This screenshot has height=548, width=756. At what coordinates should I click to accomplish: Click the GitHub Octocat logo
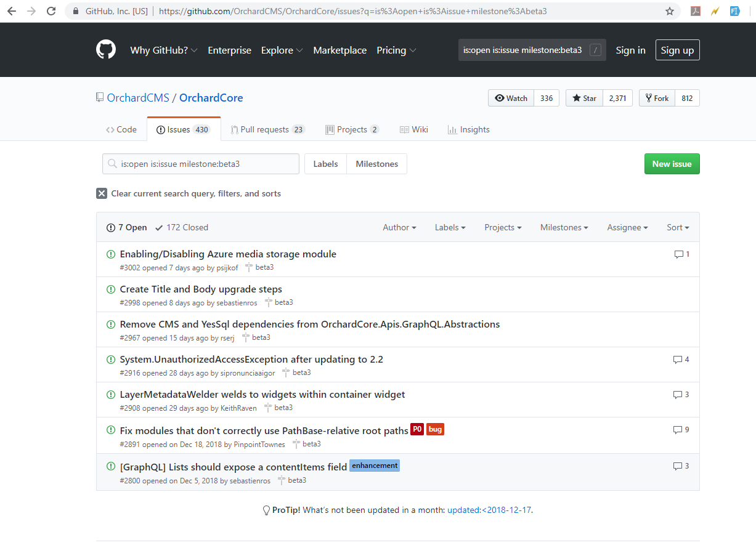click(x=106, y=50)
